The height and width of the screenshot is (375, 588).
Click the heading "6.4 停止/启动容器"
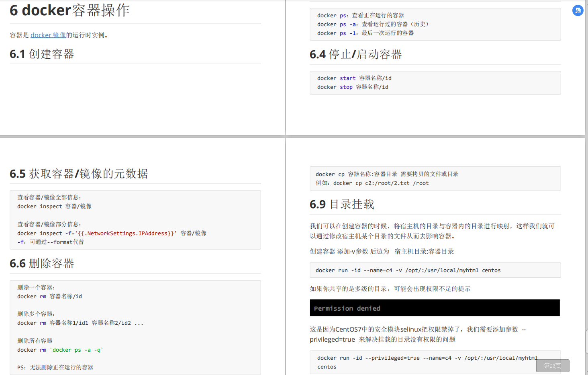(356, 54)
